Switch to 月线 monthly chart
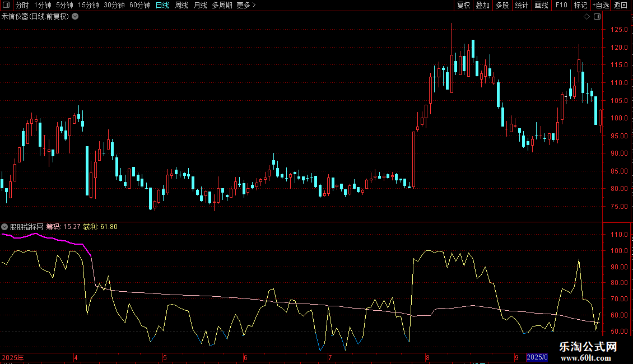Viewport: 633px width, 364px height. (200, 5)
